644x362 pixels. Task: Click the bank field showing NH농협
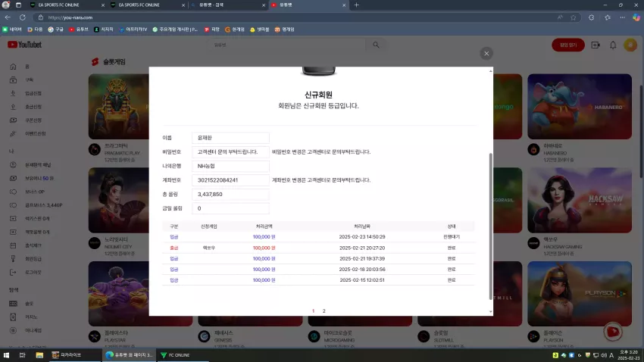click(230, 166)
